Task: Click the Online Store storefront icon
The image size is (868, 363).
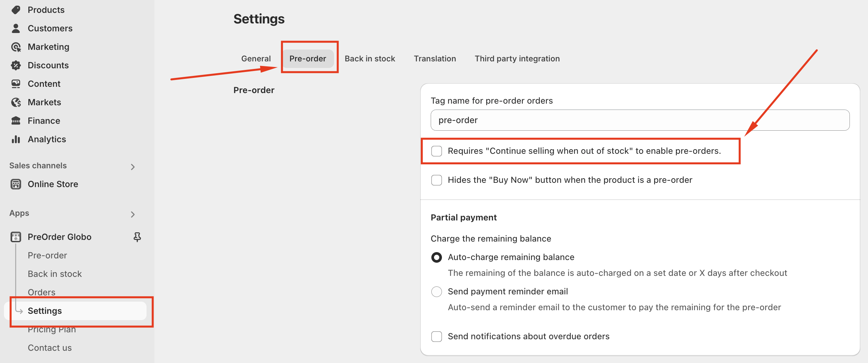Action: point(16,184)
